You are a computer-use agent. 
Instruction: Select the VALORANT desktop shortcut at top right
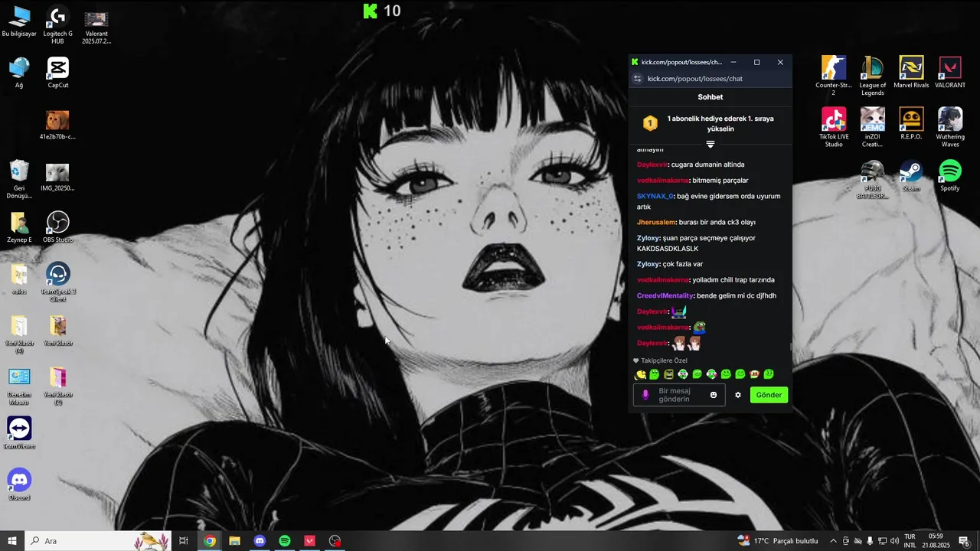click(x=950, y=72)
